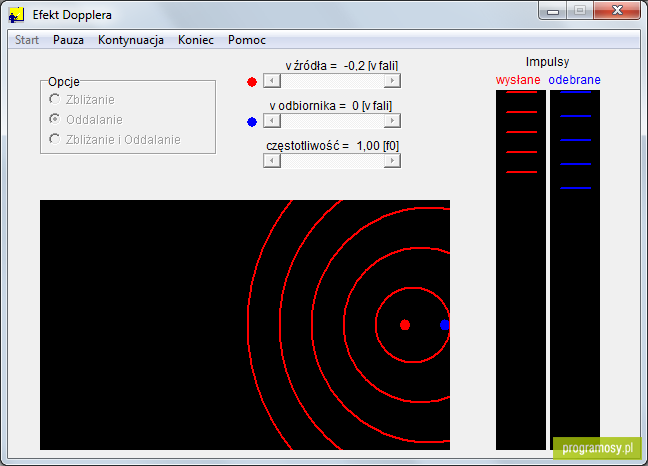Image resolution: width=648 pixels, height=466 pixels.
Task: Click the red source dot beside v źródła
Action: click(252, 82)
